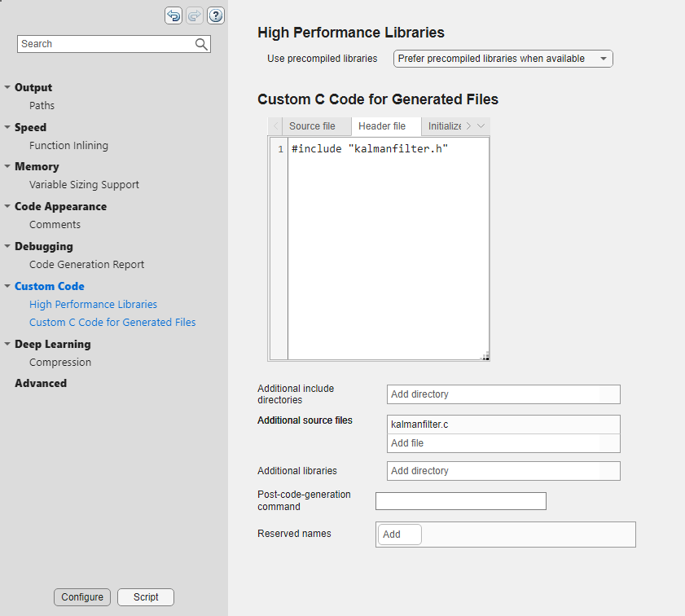The image size is (685, 616).
Task: Open the Code Generation Report page
Action: pos(86,264)
